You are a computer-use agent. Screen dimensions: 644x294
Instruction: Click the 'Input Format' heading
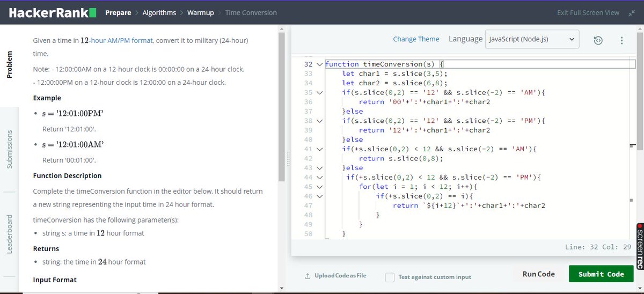tap(55, 280)
